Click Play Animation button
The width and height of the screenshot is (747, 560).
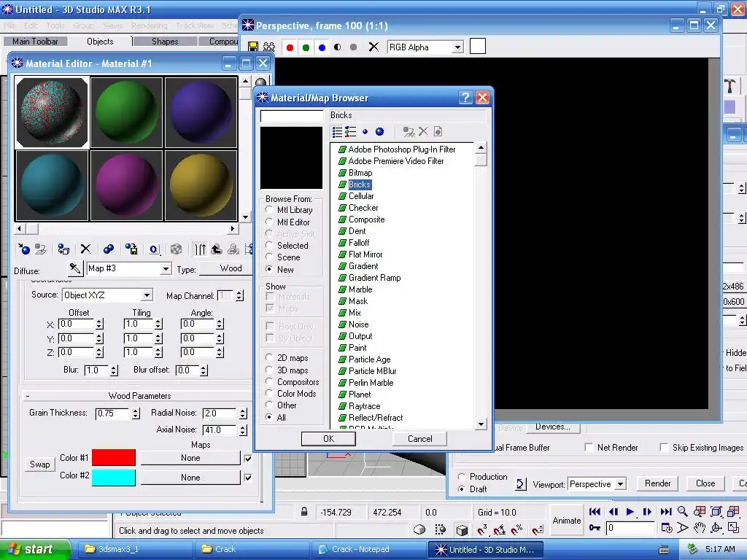[630, 512]
